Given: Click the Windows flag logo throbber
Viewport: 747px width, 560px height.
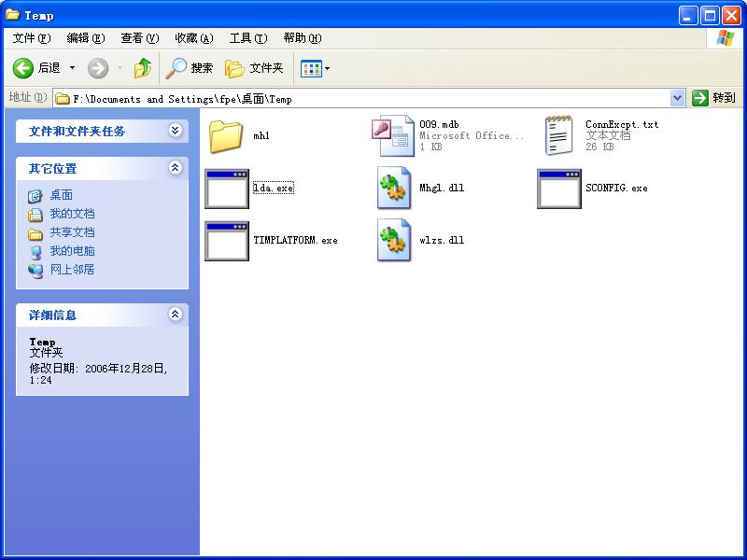Looking at the screenshot, I should 725,38.
